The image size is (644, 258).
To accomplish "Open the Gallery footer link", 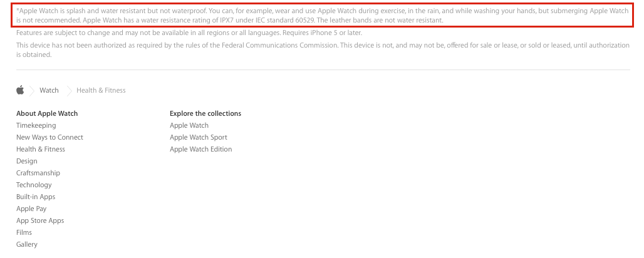I will pyautogui.click(x=27, y=244).
